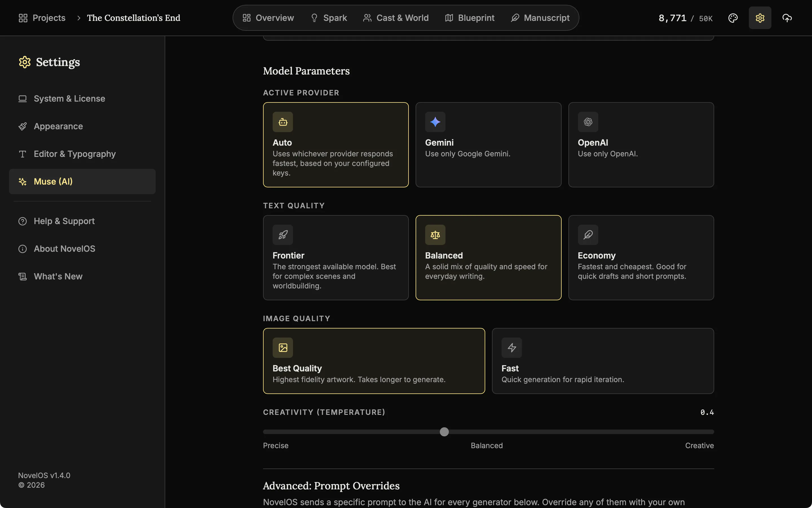Return to Projects via breadcrumb
Viewport: 812px width, 508px height.
point(42,18)
